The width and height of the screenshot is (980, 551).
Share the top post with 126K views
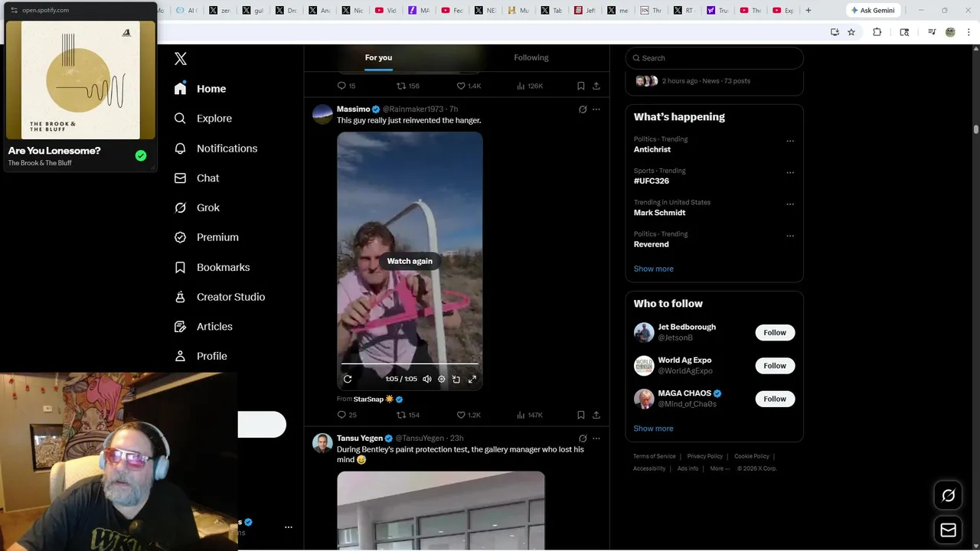(596, 86)
